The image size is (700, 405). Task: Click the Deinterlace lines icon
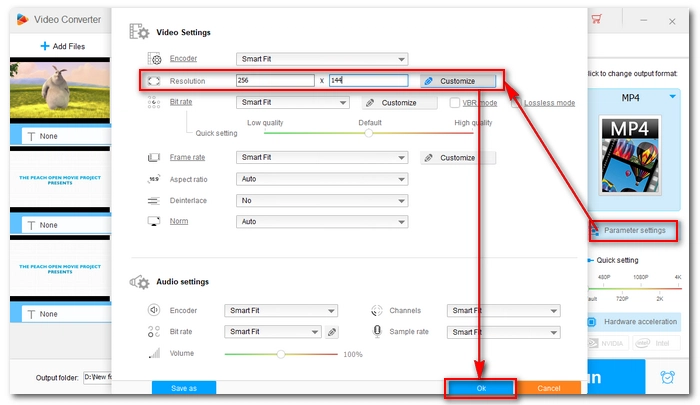click(x=154, y=200)
